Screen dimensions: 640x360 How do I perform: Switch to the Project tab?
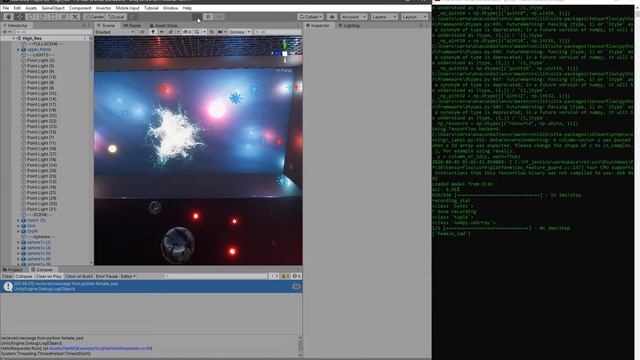(13, 270)
